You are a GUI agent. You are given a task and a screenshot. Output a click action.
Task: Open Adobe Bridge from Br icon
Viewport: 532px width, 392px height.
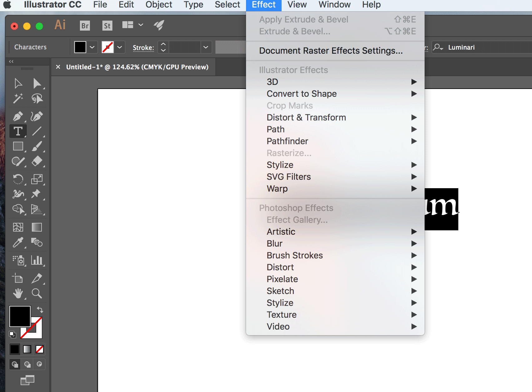(85, 26)
